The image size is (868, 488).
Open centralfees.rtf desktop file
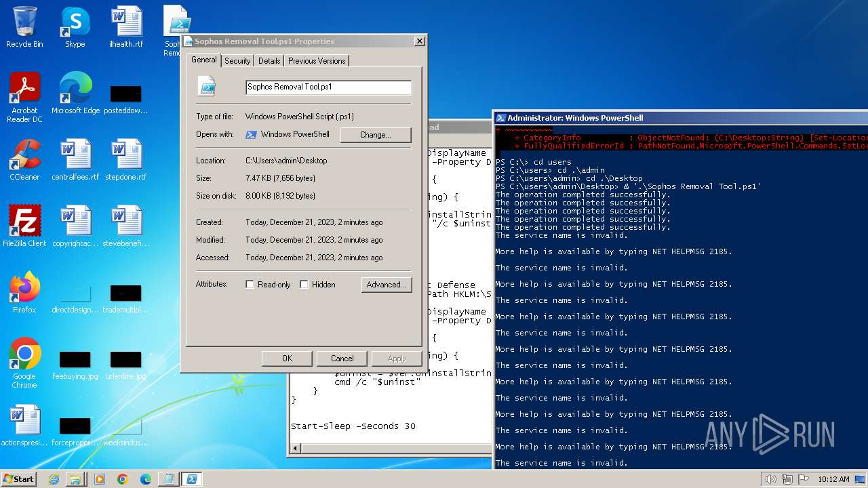coord(75,160)
